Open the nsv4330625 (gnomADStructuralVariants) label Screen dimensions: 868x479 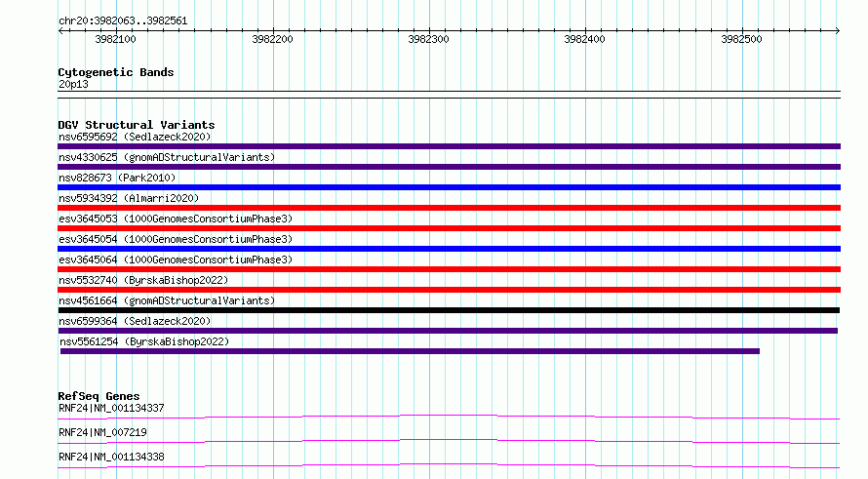167,157
